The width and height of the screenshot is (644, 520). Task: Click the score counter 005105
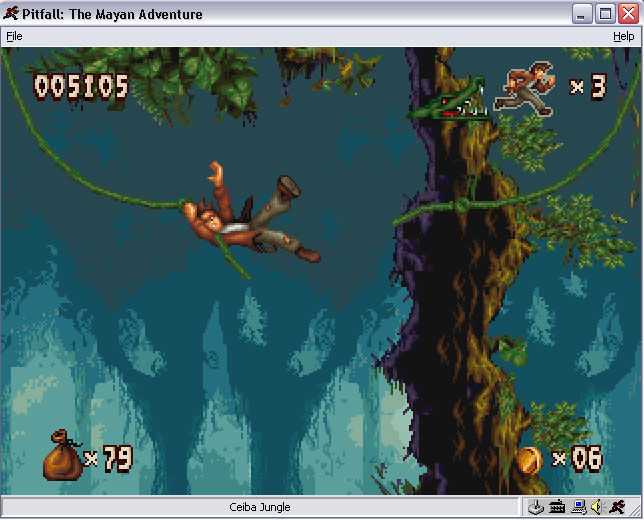(81, 86)
